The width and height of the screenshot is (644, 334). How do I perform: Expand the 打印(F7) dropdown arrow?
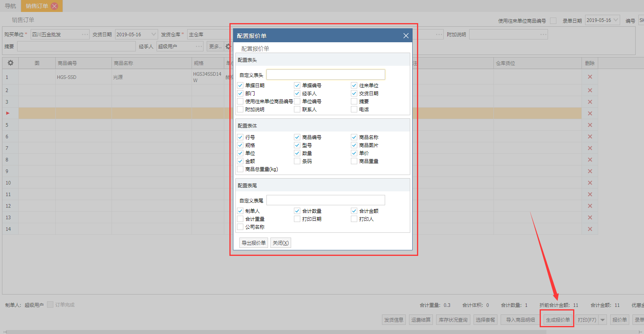coord(603,320)
